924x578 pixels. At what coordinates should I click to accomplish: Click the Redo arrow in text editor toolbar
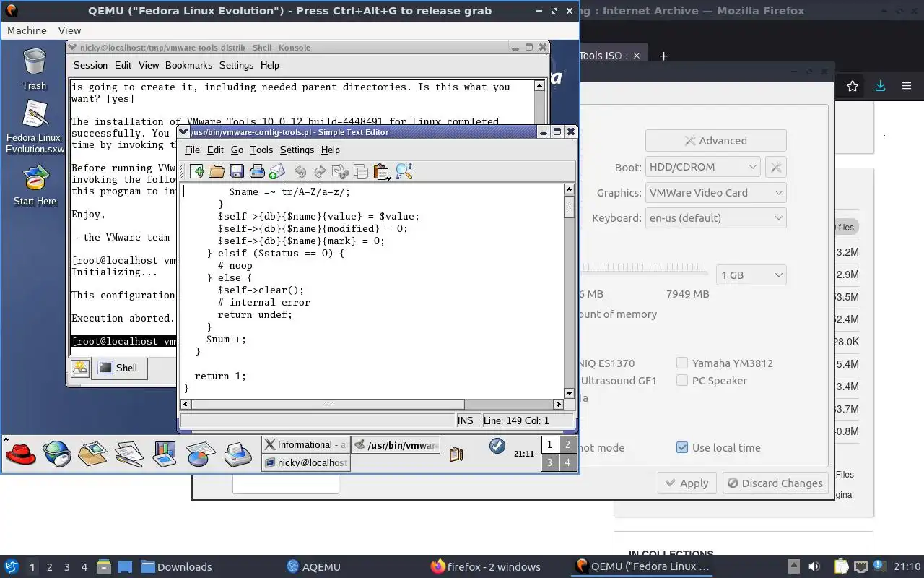[x=320, y=171]
